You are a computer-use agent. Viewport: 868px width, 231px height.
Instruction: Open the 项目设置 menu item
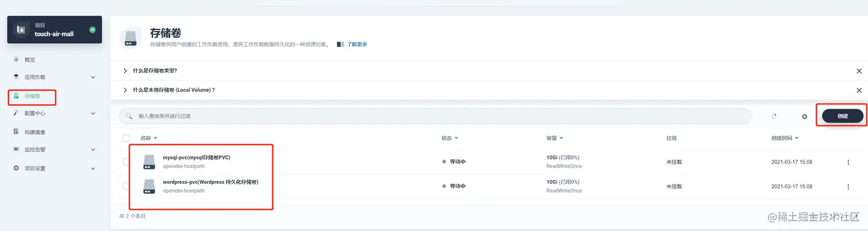click(x=34, y=168)
